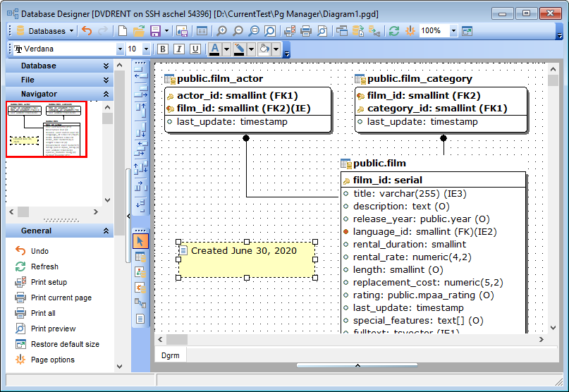Open the Verdana font name dropdown

click(x=119, y=49)
